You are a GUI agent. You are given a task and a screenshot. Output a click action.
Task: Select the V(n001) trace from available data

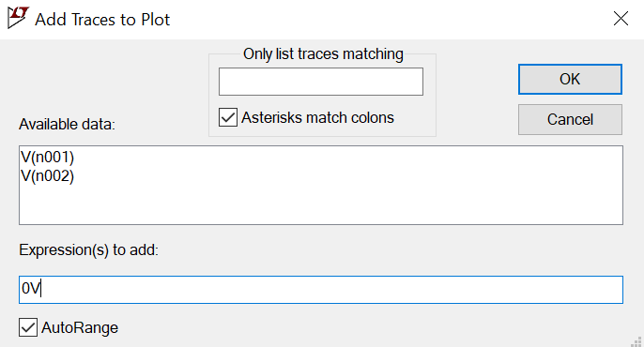(x=47, y=158)
